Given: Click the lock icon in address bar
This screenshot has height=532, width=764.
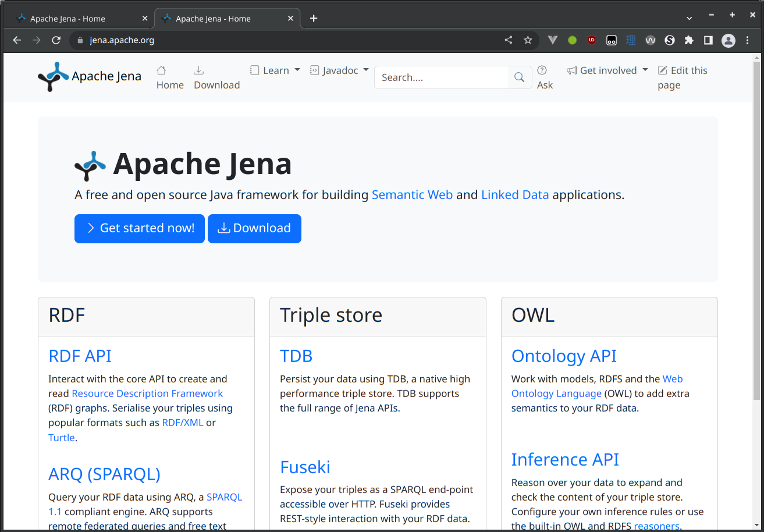Looking at the screenshot, I should [x=80, y=40].
